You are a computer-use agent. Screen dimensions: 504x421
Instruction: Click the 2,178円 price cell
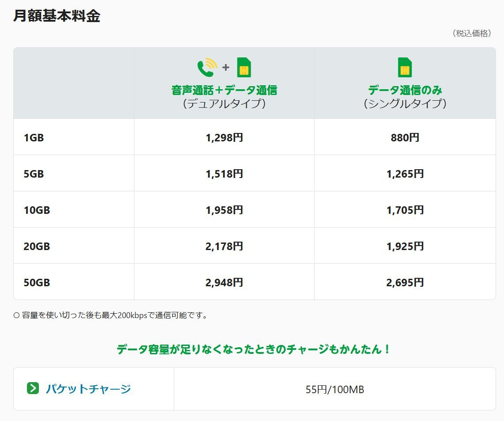click(224, 246)
